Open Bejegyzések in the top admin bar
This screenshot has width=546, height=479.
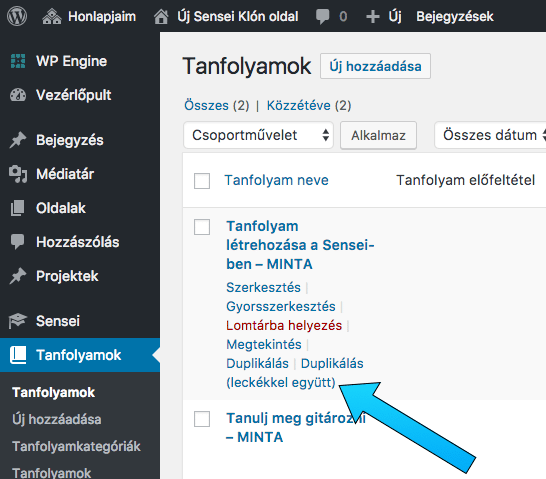click(455, 16)
